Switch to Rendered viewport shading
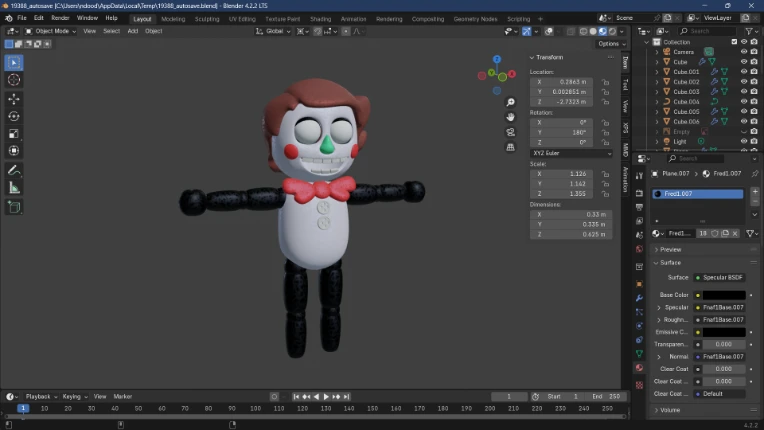 [x=612, y=31]
